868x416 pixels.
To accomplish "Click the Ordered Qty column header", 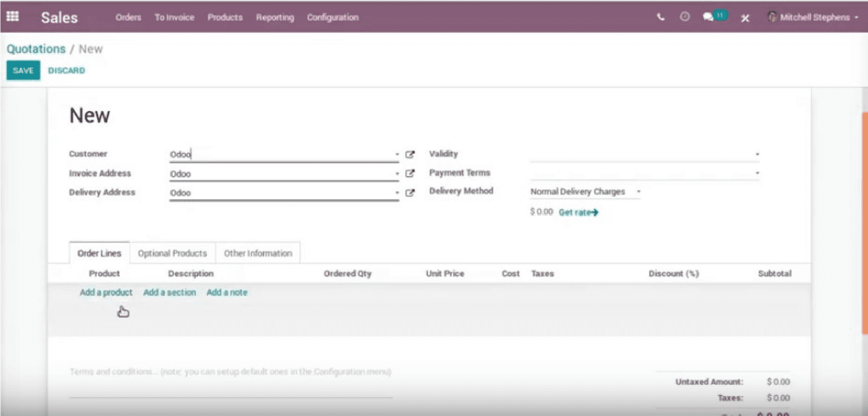I will coord(348,273).
